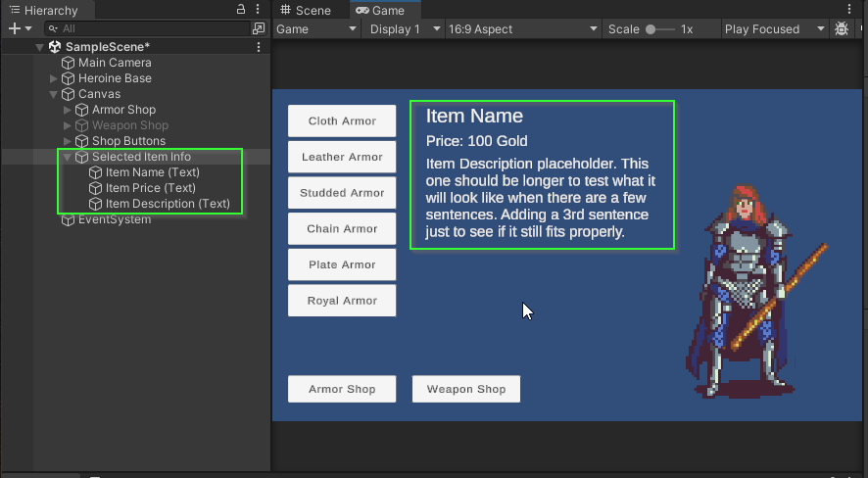
Task: Expand the Heroine Base object
Action: [54, 78]
